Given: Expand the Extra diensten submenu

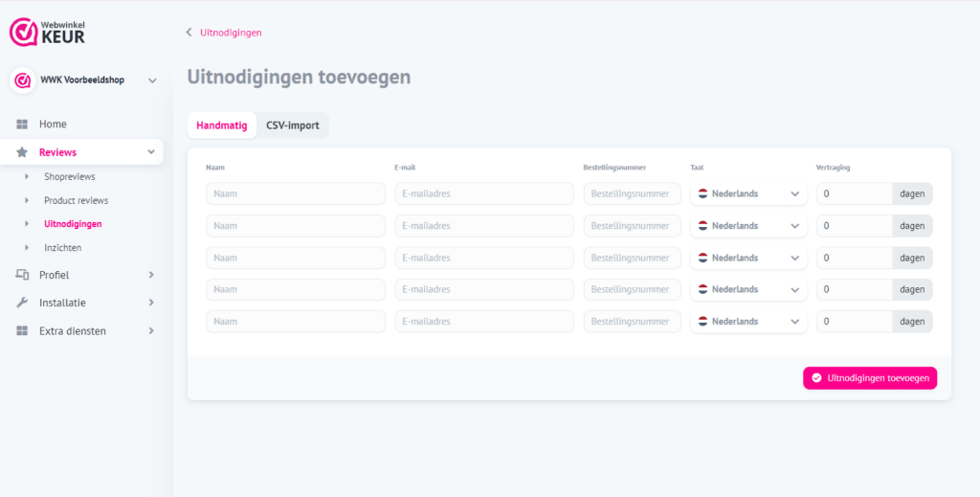Looking at the screenshot, I should pyautogui.click(x=151, y=331).
